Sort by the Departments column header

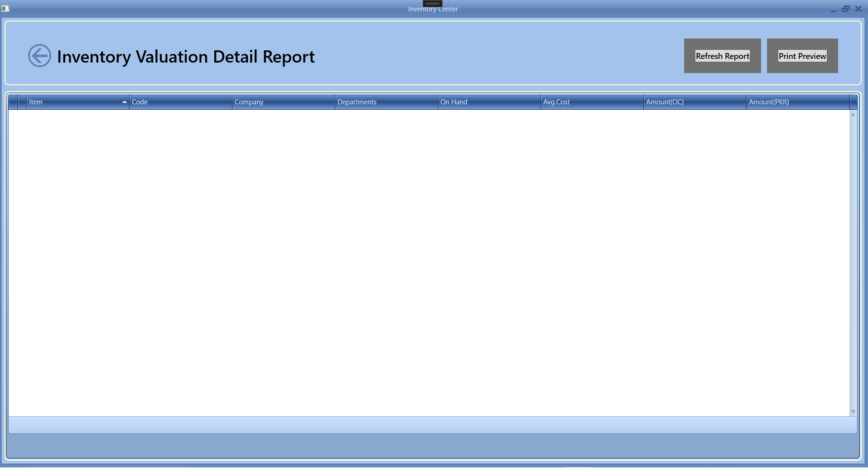(386, 102)
